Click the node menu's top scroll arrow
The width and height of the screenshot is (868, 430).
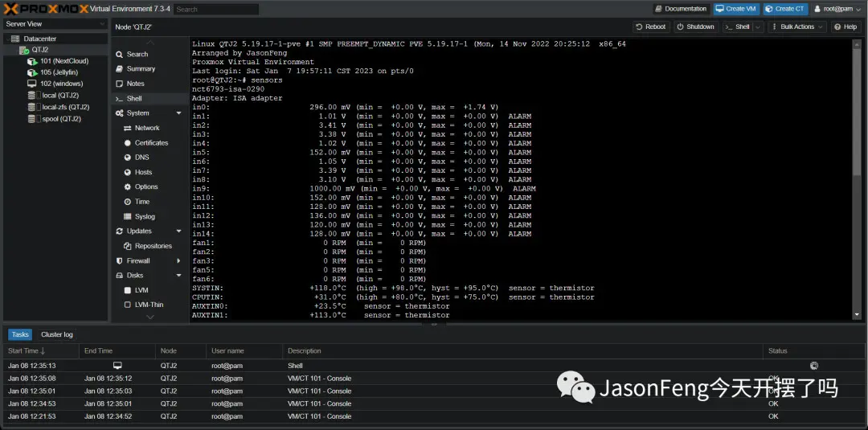coord(150,43)
